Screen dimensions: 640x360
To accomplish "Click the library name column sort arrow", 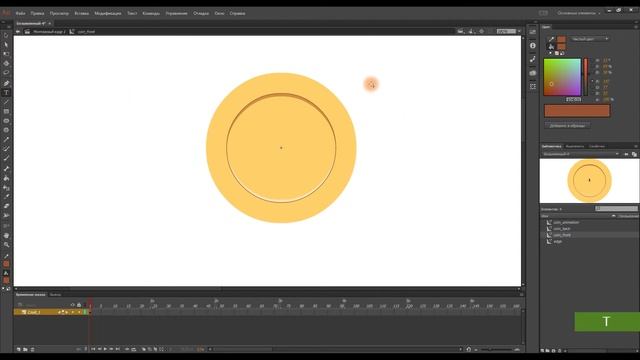I will click(613, 216).
